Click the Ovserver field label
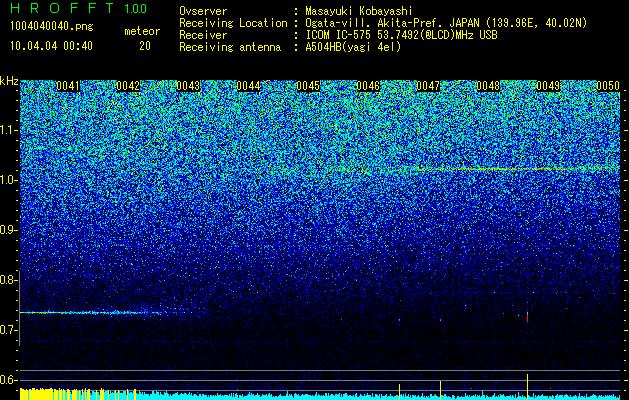629x400 pixels. (x=203, y=11)
